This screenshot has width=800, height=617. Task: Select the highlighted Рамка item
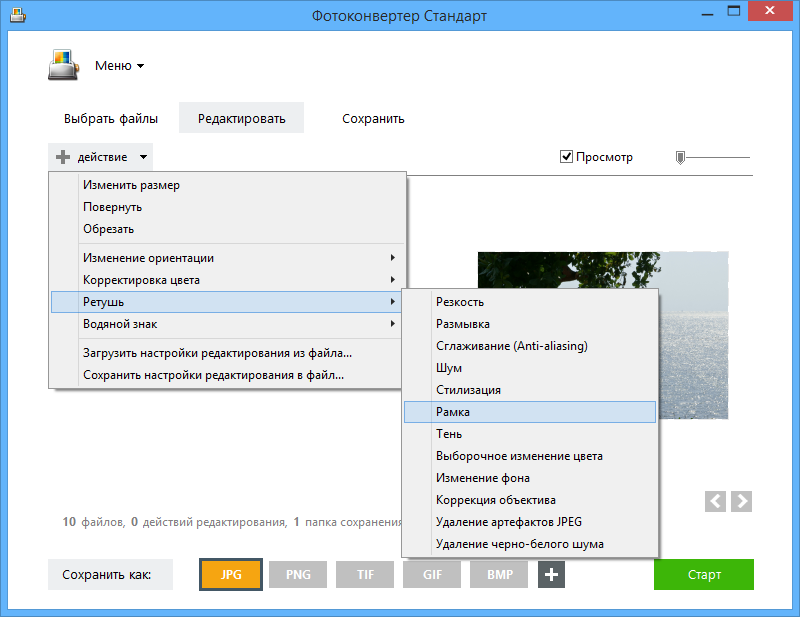[530, 412]
